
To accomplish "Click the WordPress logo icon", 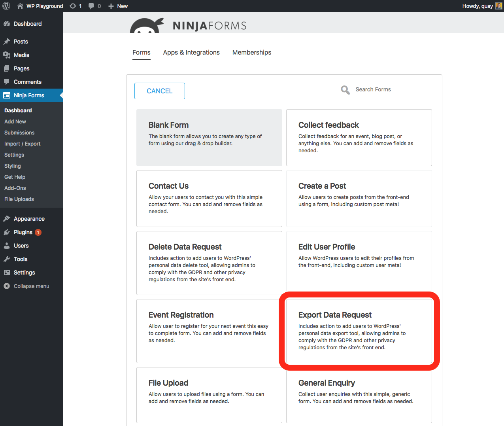I will coord(6,6).
